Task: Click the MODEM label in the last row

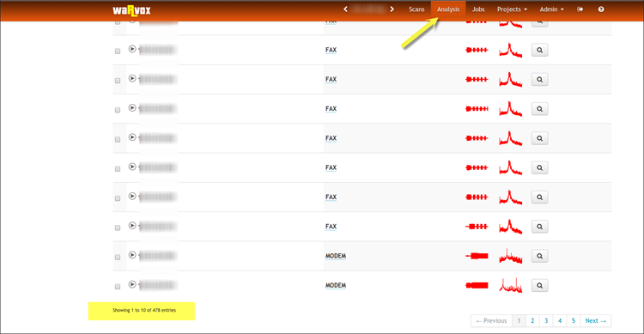Action: point(336,286)
